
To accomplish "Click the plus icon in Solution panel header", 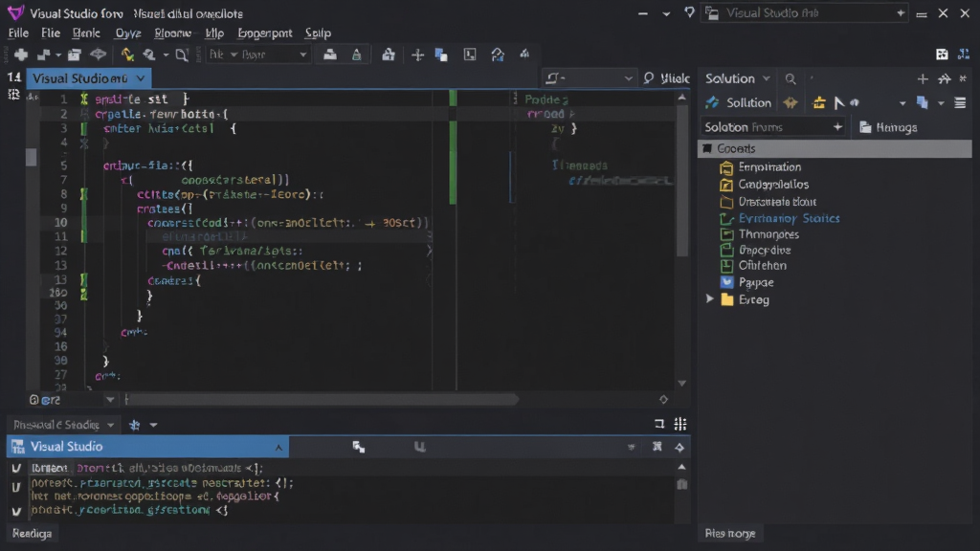I will pos(923,78).
